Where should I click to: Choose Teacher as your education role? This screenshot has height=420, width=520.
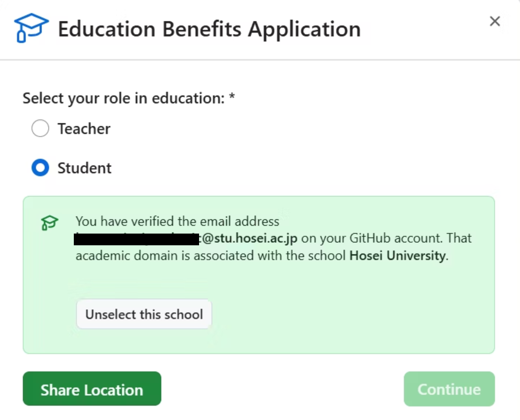pos(40,128)
